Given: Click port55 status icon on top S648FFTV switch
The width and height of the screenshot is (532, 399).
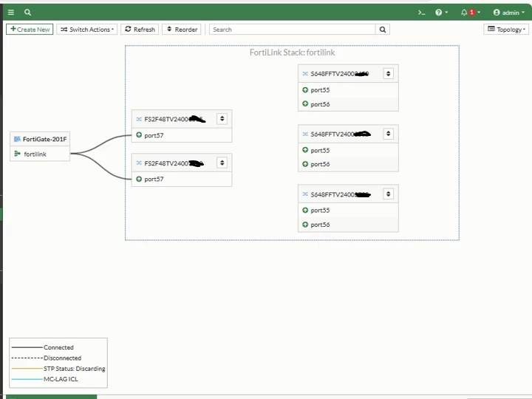Looking at the screenshot, I should tap(305, 89).
